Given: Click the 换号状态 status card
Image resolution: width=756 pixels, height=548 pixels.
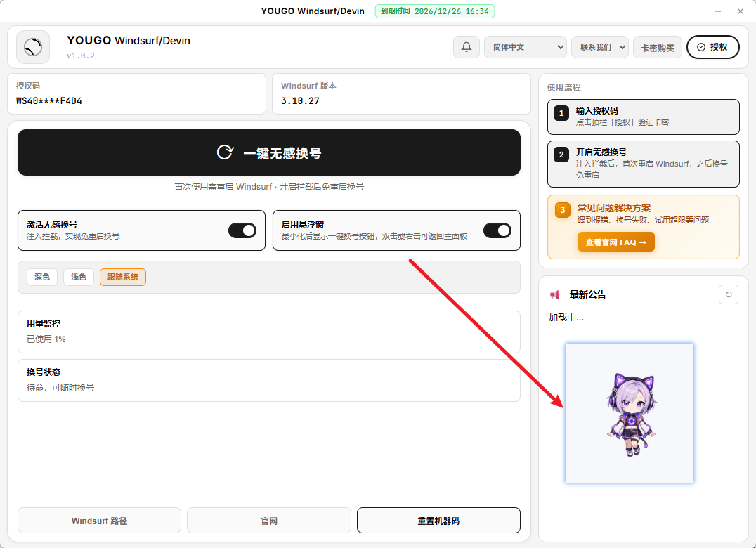Looking at the screenshot, I should click(x=269, y=380).
